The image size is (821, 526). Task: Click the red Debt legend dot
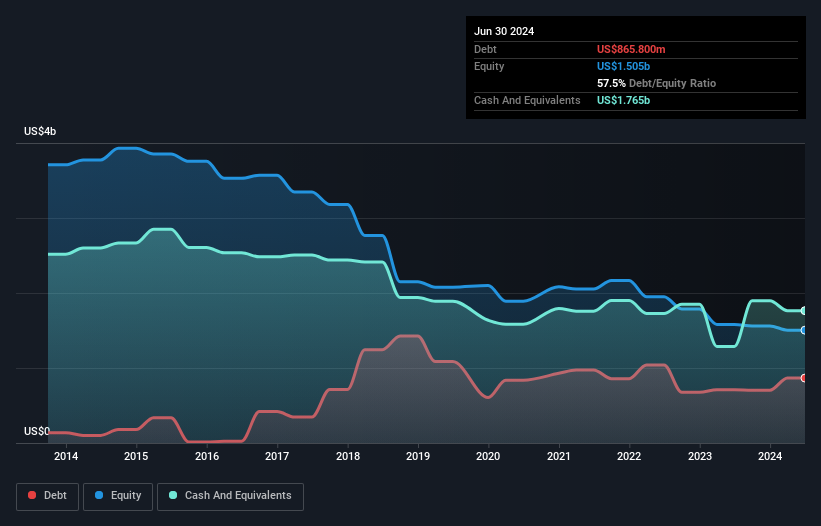pyautogui.click(x=32, y=495)
